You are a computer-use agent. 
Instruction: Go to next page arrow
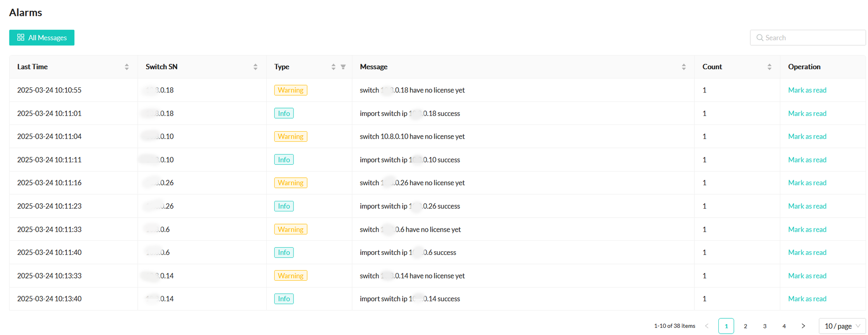click(803, 326)
